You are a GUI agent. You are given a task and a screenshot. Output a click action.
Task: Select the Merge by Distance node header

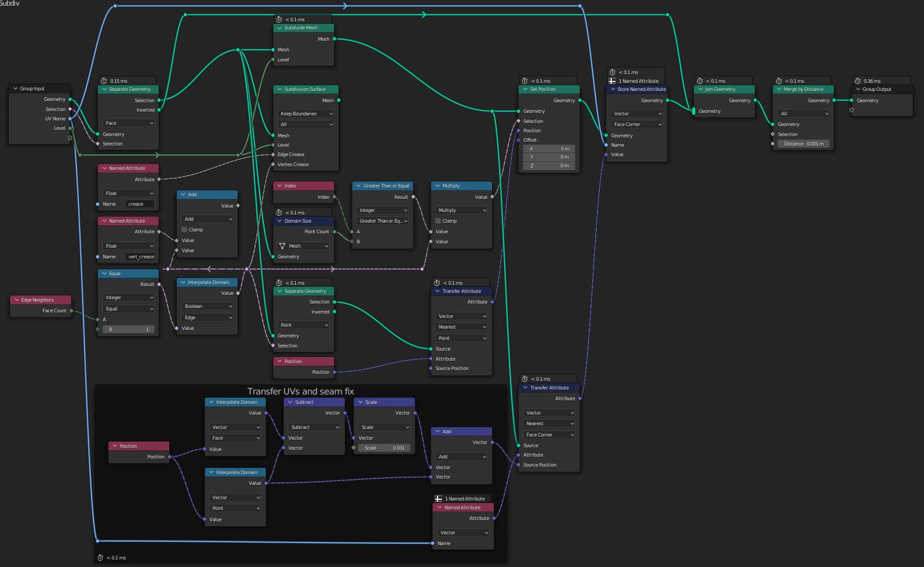(x=803, y=89)
